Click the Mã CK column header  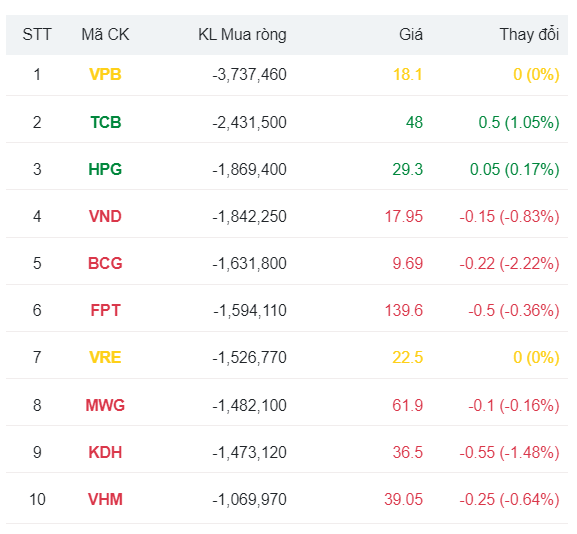click(x=105, y=35)
